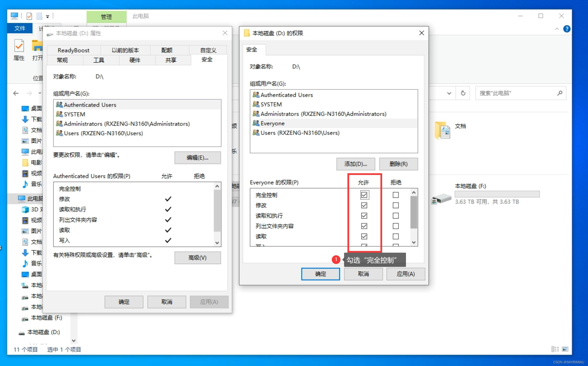Check Allow for 完全控制 in the permissions dialog

tap(364, 195)
